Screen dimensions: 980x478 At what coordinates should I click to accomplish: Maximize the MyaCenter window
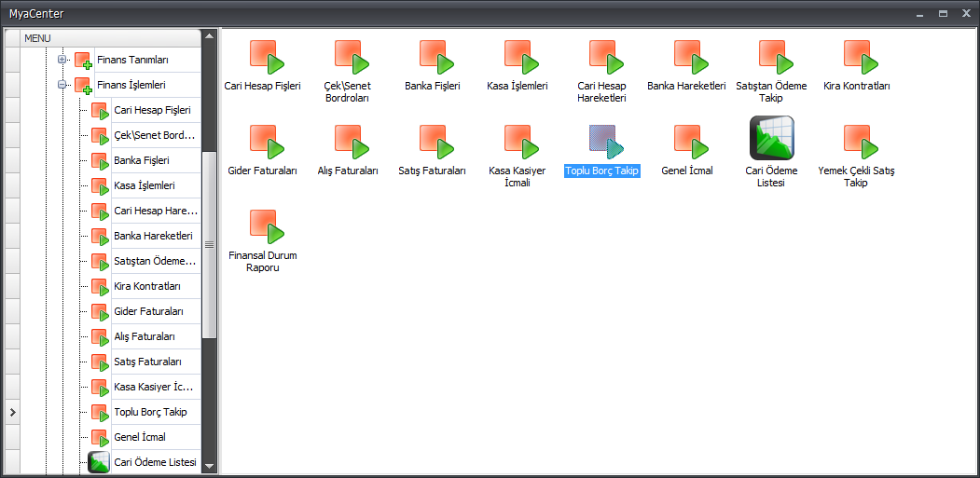click(x=943, y=13)
